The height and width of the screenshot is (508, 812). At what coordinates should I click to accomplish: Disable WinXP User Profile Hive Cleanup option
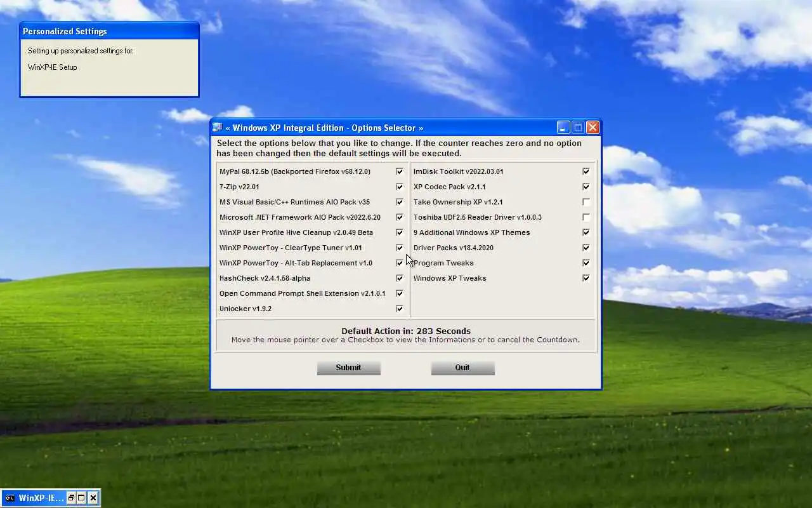point(400,232)
